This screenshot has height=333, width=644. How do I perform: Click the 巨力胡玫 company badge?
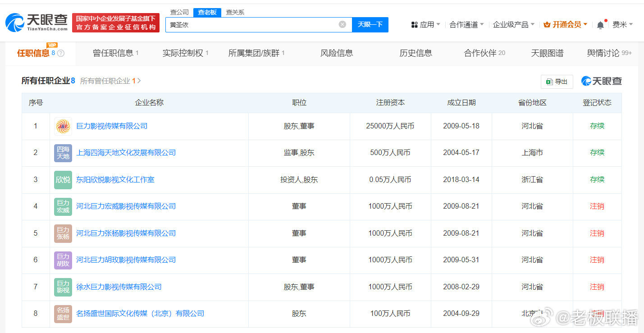[63, 260]
